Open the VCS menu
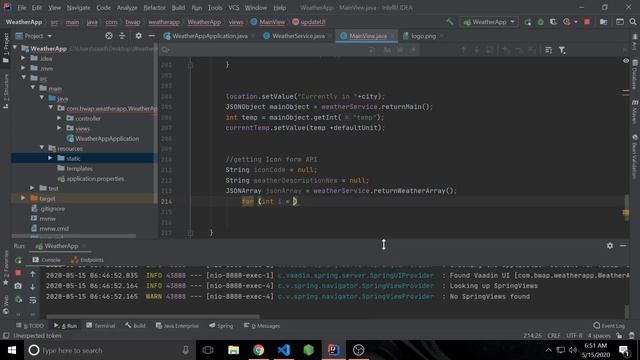The height and width of the screenshot is (360, 640). (x=233, y=8)
